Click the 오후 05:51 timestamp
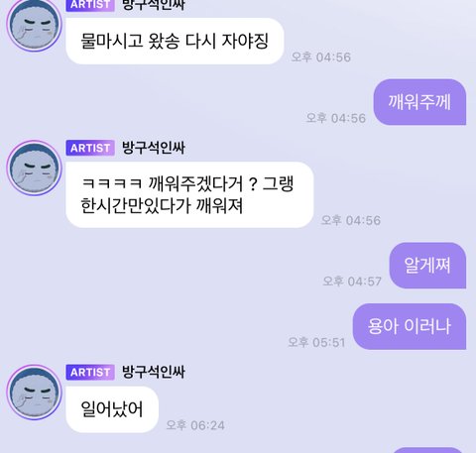 [316, 342]
